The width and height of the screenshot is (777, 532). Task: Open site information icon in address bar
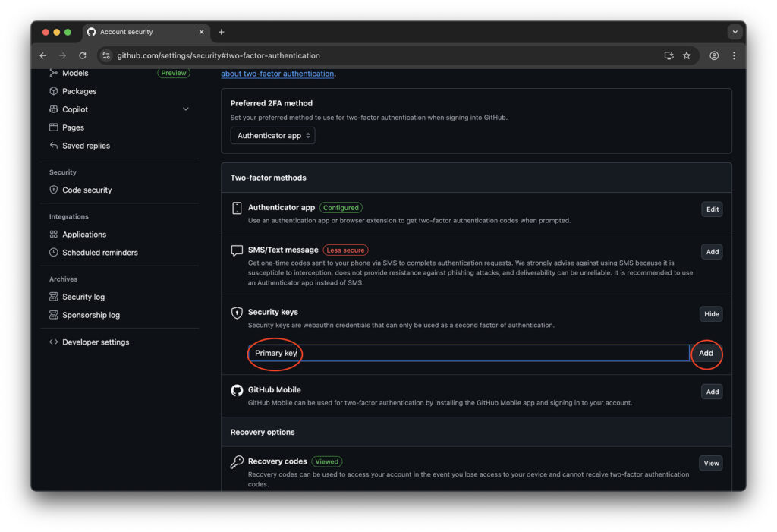tap(106, 55)
